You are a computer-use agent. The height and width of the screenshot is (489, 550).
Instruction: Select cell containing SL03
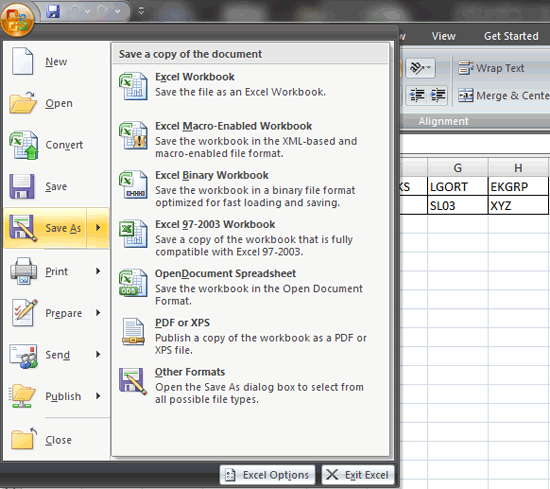coord(457,206)
